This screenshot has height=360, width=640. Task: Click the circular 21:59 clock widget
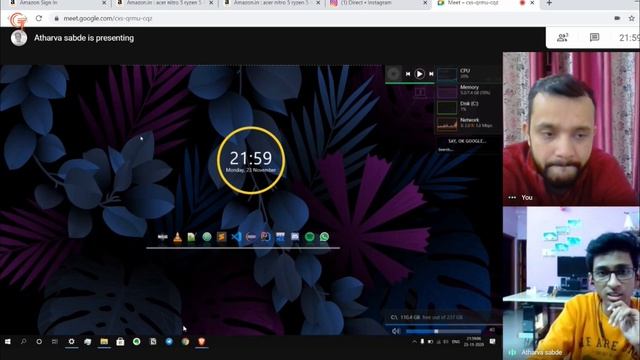click(251, 160)
